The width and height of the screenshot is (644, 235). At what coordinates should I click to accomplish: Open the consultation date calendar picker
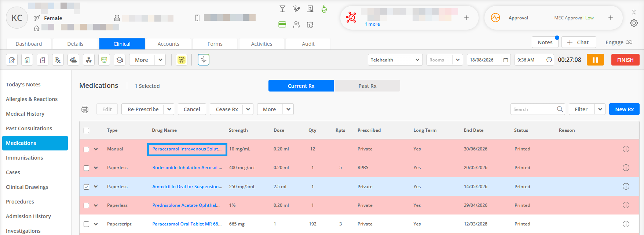coord(506,60)
